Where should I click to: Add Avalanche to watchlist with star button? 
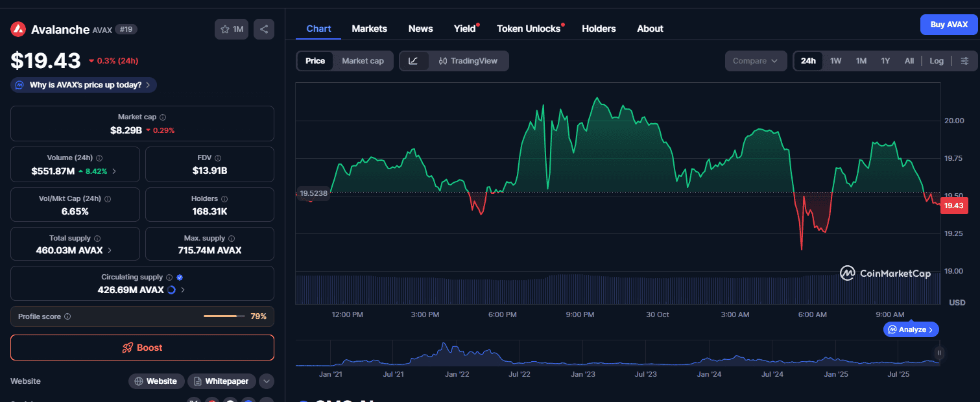232,29
